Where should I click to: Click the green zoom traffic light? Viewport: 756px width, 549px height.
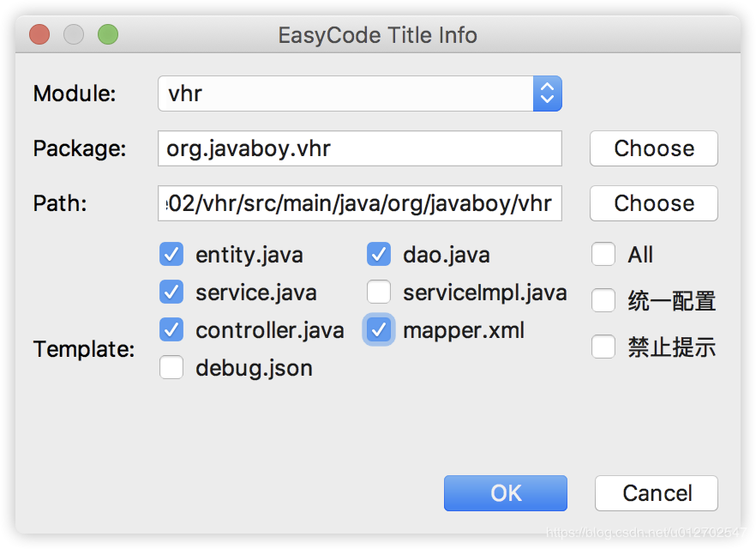click(x=108, y=34)
